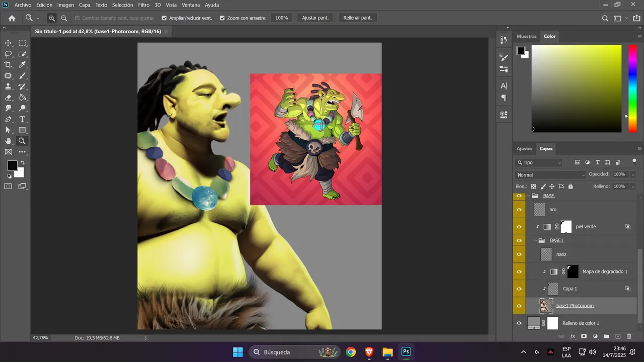The height and width of the screenshot is (362, 644).
Task: Switch to the Muestras tab
Action: pos(527,36)
